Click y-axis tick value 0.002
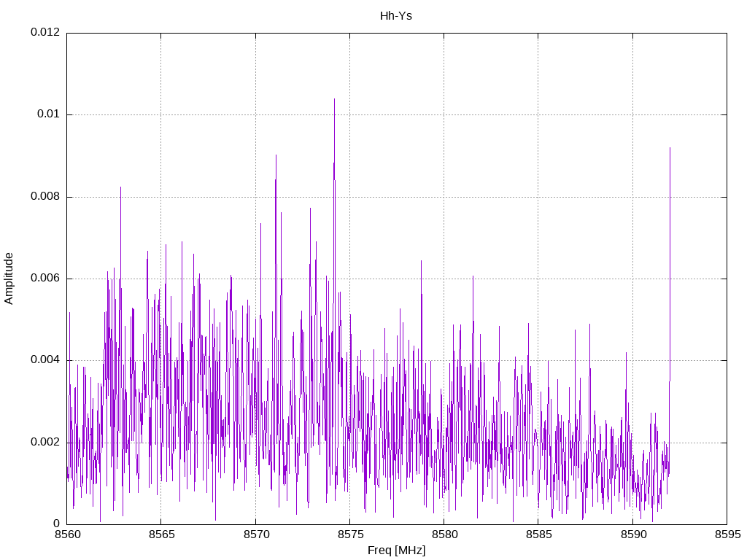This screenshot has height=560, width=747. pyautogui.click(x=45, y=442)
